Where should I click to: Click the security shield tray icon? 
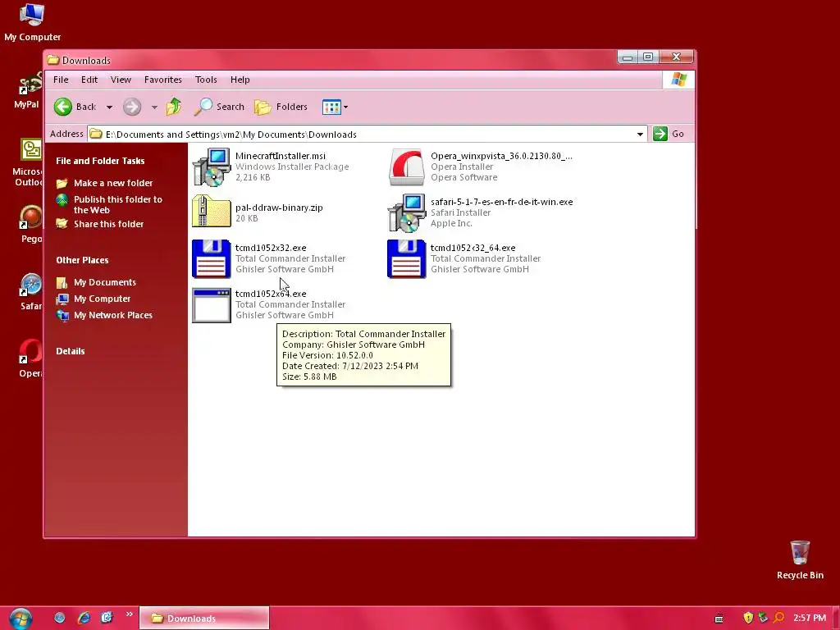click(748, 618)
